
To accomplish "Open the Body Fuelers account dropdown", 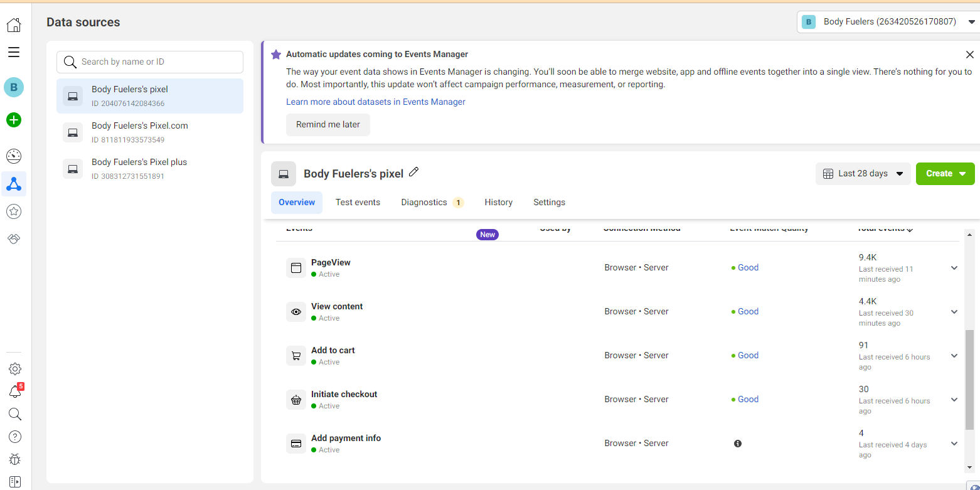I will (x=888, y=22).
